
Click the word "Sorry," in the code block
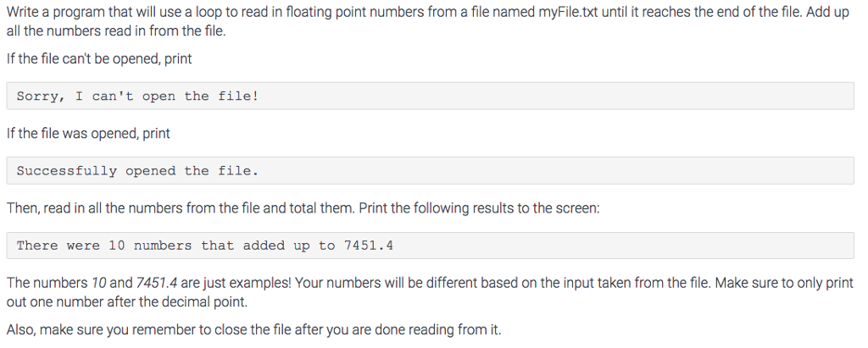point(39,97)
